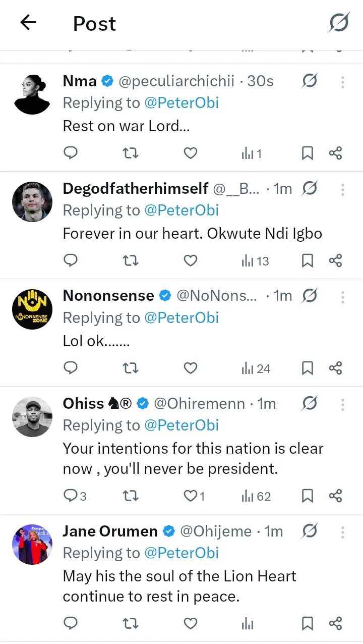View Degodfatherhimself's profile picture
The image size is (363, 644).
point(32,202)
